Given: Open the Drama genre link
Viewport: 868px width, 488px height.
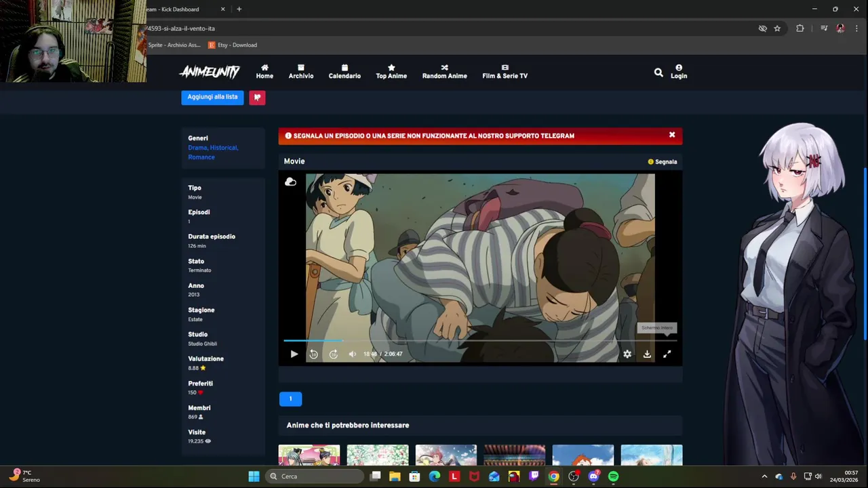Looking at the screenshot, I should pyautogui.click(x=197, y=147).
